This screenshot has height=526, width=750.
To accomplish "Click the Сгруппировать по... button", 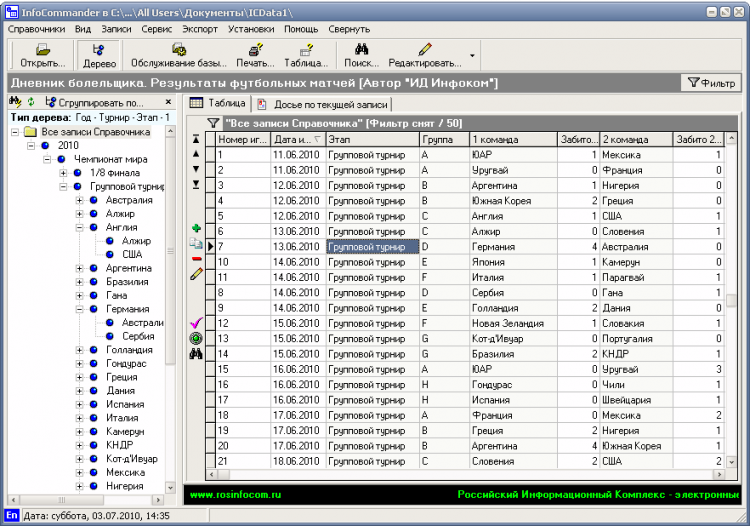I will coord(94,102).
